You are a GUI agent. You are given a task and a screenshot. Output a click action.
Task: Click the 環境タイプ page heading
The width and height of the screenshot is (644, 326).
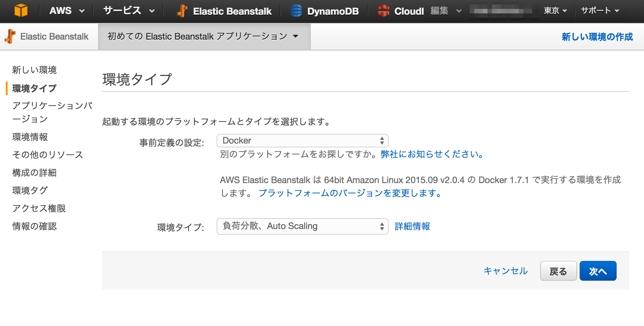137,79
